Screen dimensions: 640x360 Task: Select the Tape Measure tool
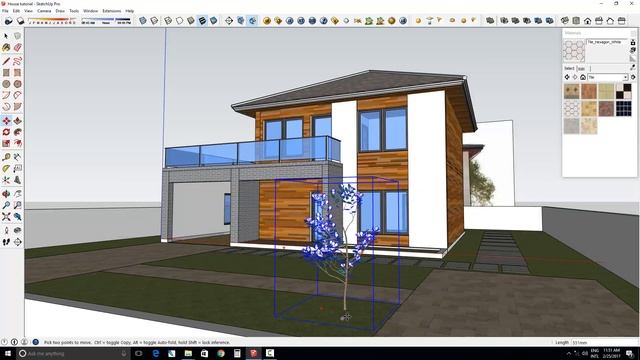pyautogui.click(x=6, y=157)
